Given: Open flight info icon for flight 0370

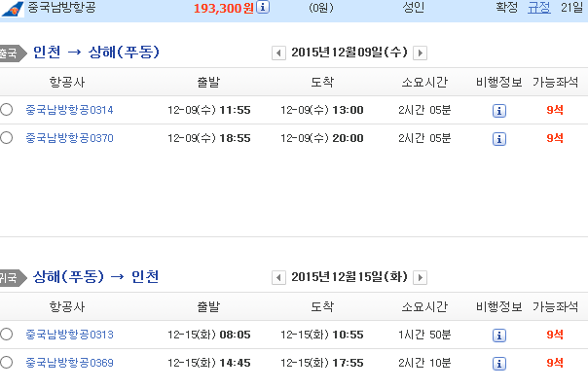Looking at the screenshot, I should (499, 139).
